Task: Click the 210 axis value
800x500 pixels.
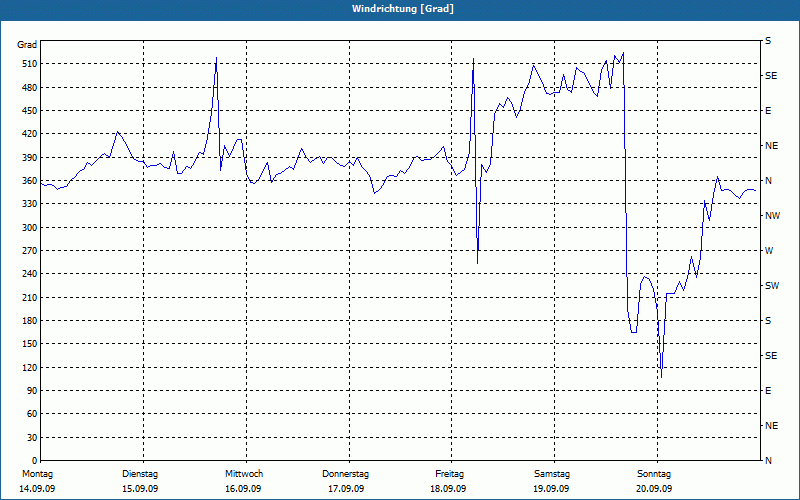Action: [30, 297]
